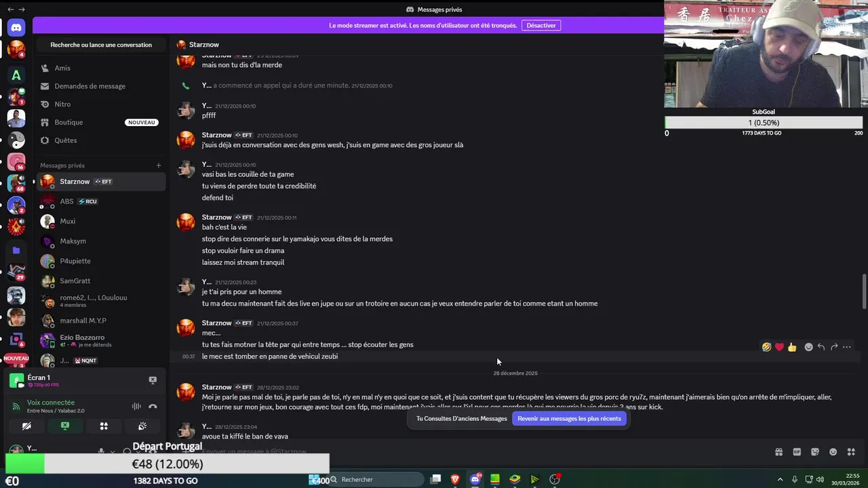Click the Voix connectée status text

pyautogui.click(x=51, y=403)
